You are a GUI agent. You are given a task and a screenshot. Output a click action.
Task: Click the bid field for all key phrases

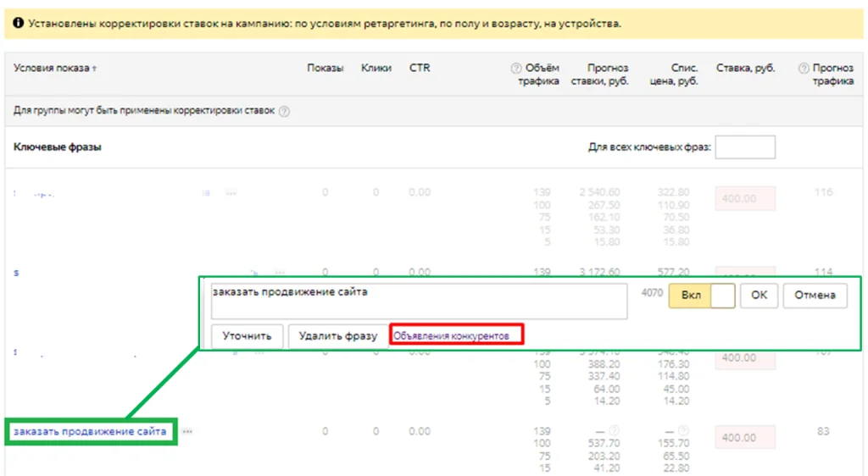point(745,147)
